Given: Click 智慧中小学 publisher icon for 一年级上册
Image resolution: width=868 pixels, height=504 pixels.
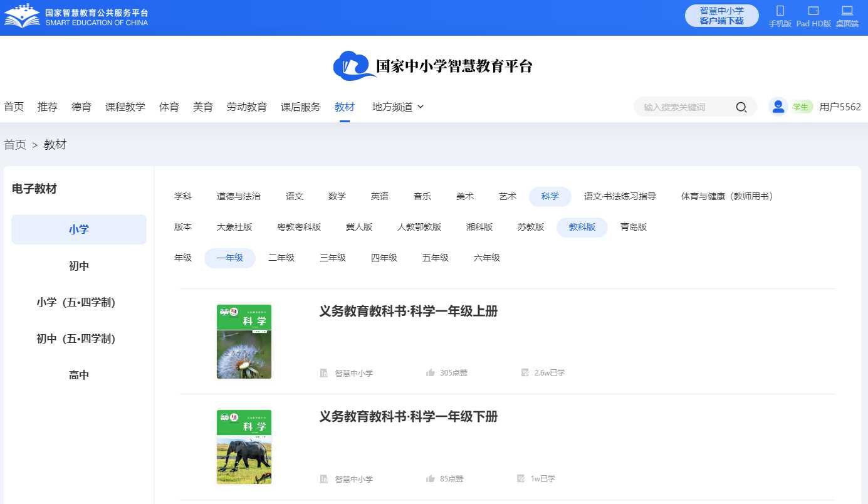Looking at the screenshot, I should 323,373.
